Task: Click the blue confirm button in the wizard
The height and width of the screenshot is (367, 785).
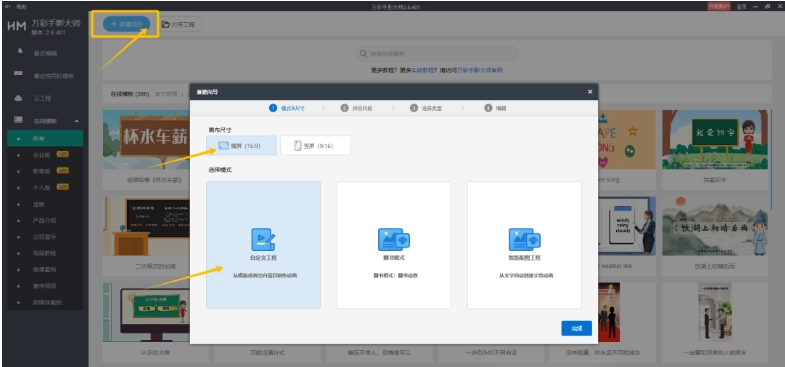Action: (x=577, y=328)
